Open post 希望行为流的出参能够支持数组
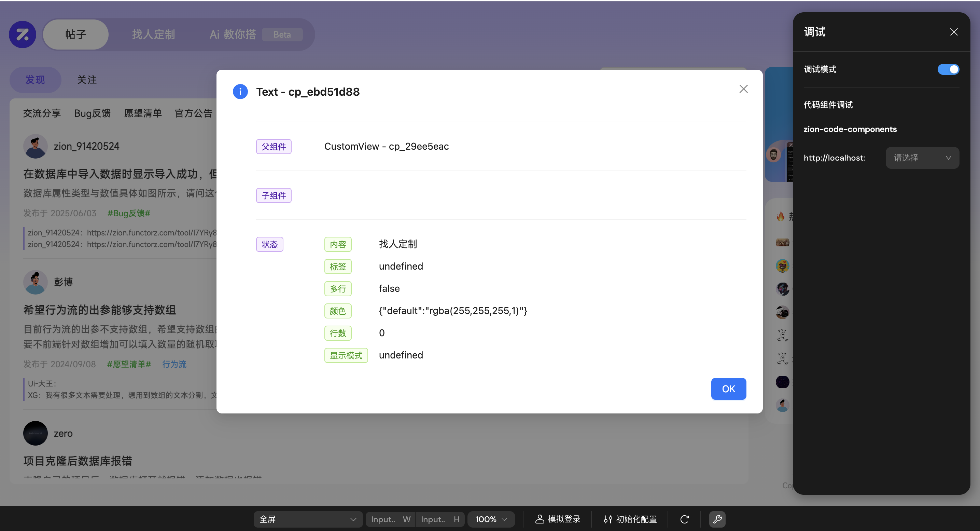Viewport: 980px width, 531px height. 99,310
